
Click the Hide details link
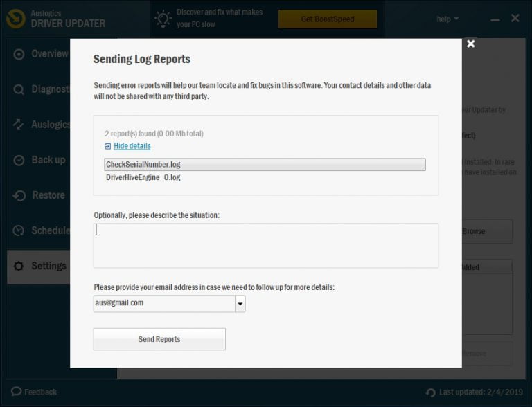pyautogui.click(x=132, y=146)
